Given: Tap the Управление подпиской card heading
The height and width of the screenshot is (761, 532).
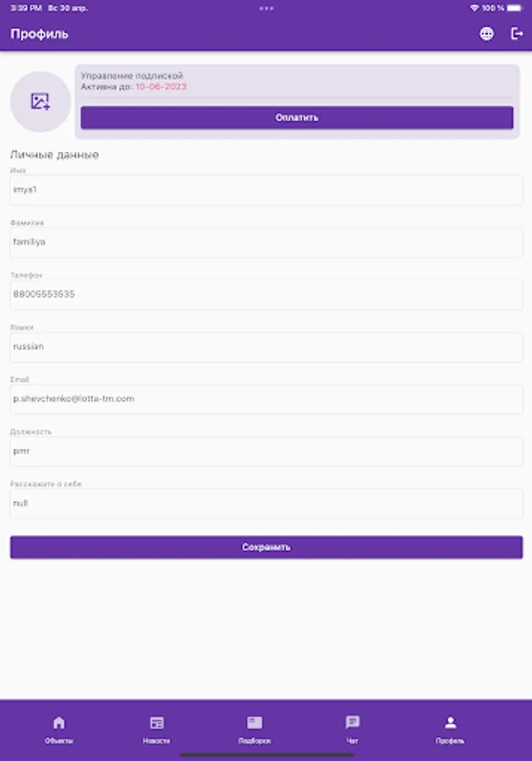Looking at the screenshot, I should click(x=132, y=76).
